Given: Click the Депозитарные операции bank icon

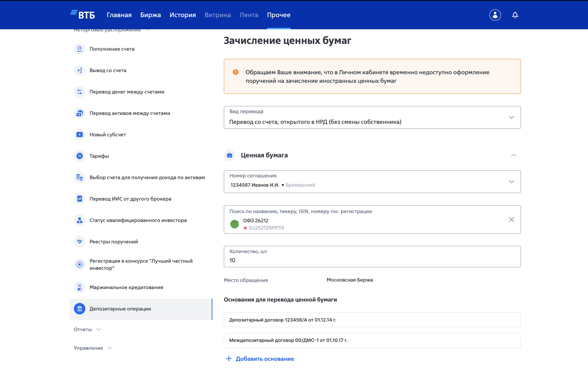Looking at the screenshot, I should pyautogui.click(x=80, y=309).
